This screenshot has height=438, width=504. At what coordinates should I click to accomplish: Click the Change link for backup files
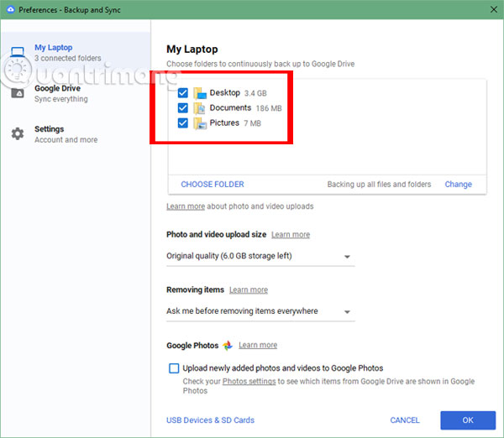point(458,185)
